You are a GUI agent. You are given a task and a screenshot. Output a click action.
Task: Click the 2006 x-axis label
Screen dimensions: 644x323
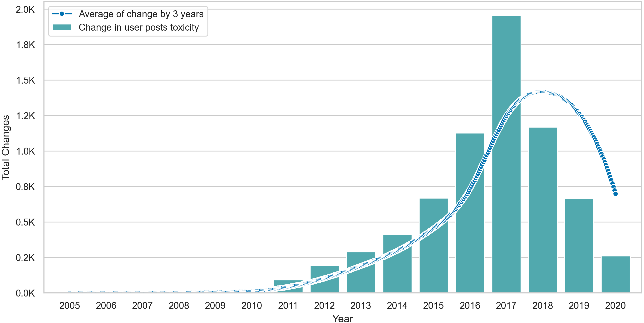[x=106, y=306]
